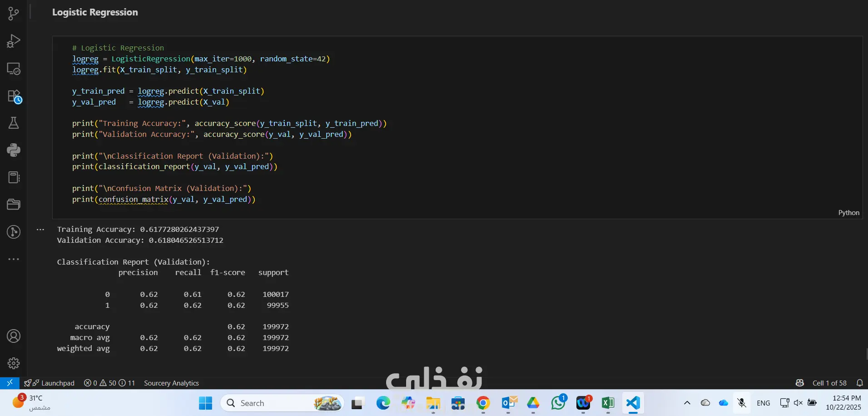The width and height of the screenshot is (868, 416).
Task: Open the Git graph circle icon view
Action: click(14, 232)
